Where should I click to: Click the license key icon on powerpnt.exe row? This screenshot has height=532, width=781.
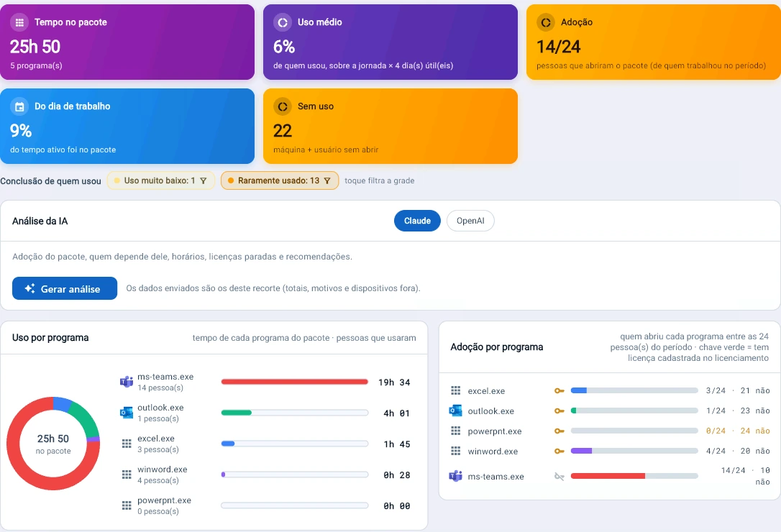(x=560, y=431)
